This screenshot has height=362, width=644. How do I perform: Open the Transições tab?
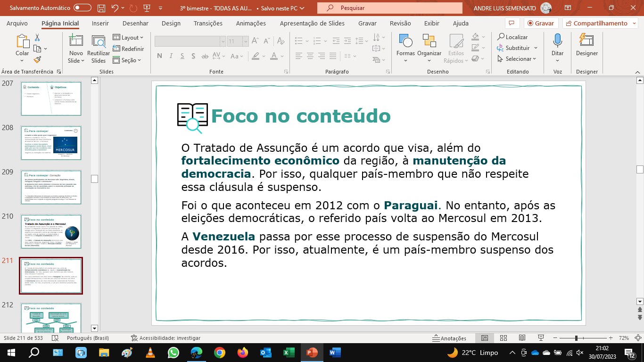tap(208, 23)
